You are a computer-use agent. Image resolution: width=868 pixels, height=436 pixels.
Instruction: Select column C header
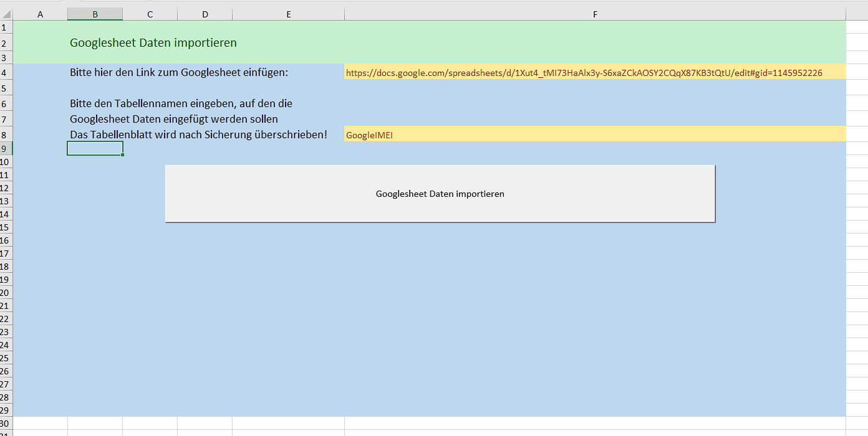click(x=150, y=14)
